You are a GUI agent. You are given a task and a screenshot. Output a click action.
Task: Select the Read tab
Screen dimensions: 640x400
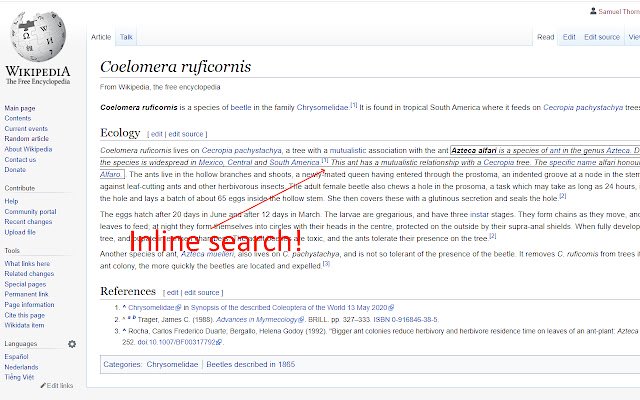[545, 37]
